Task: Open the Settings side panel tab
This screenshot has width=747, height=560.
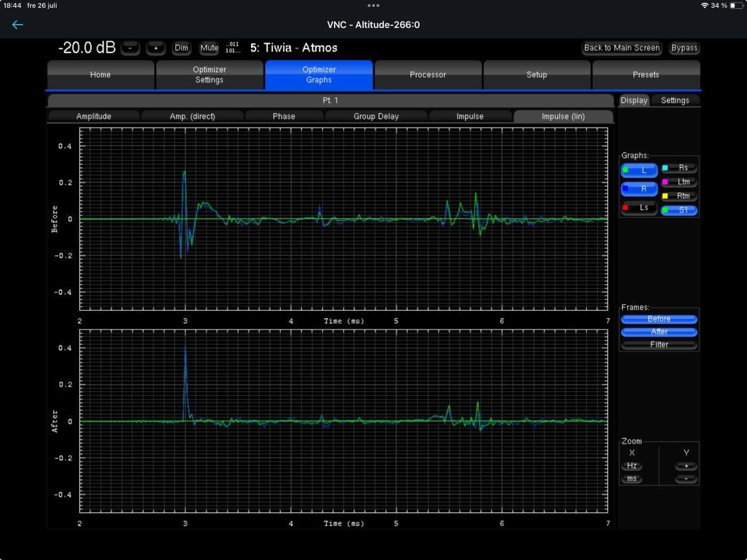Action: (675, 100)
